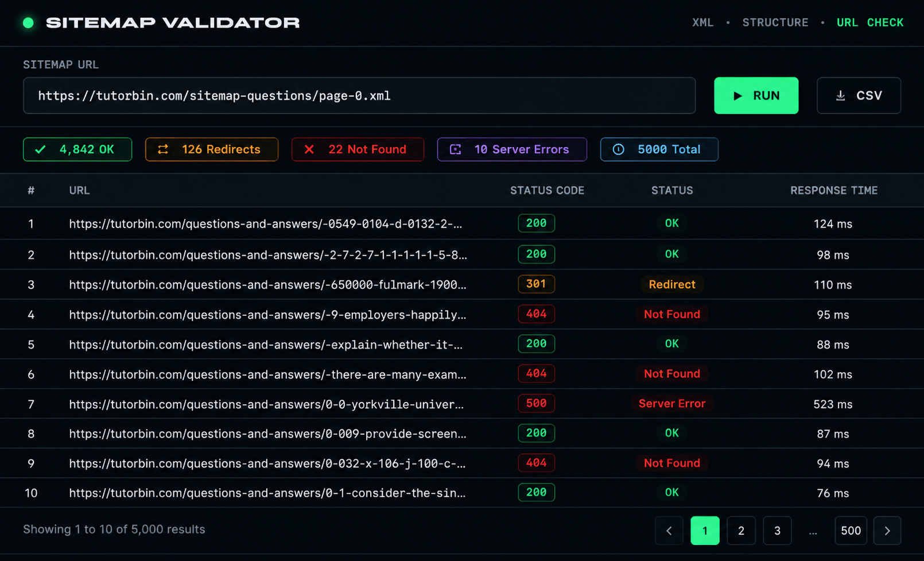Click the 'Showing 1 to 10 of 5,000 results' text

click(114, 529)
